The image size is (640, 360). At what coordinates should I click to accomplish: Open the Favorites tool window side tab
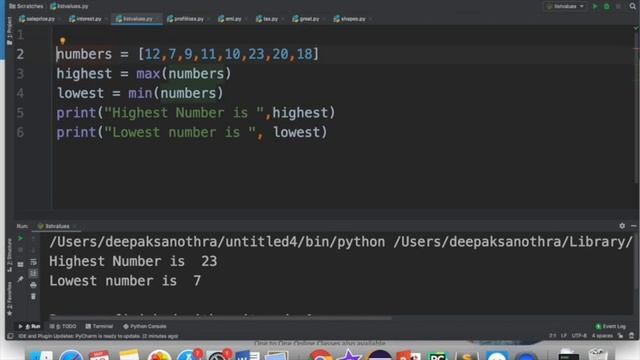click(x=9, y=298)
